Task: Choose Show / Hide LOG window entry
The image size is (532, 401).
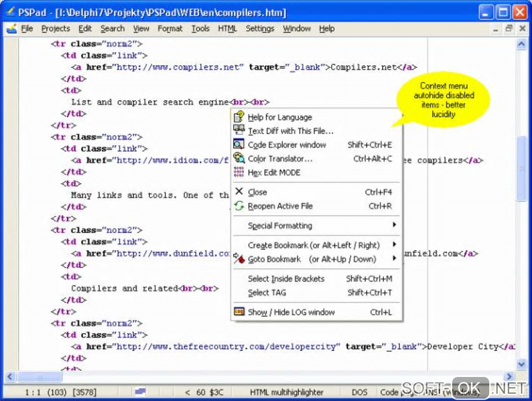Action: pyautogui.click(x=316, y=312)
